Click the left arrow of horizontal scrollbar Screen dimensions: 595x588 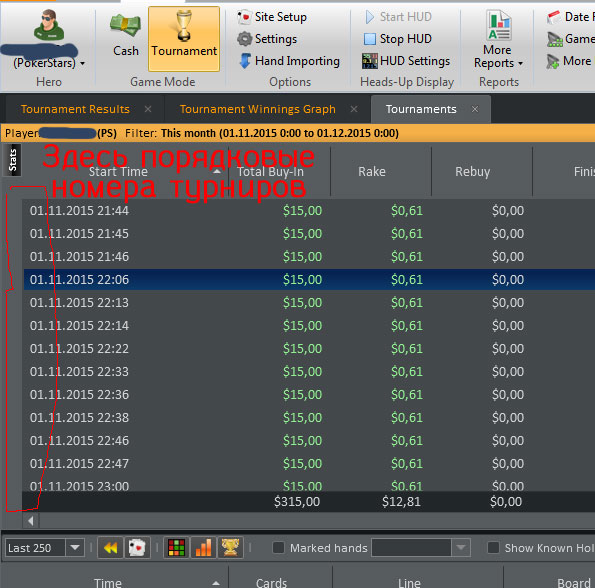pyautogui.click(x=31, y=521)
